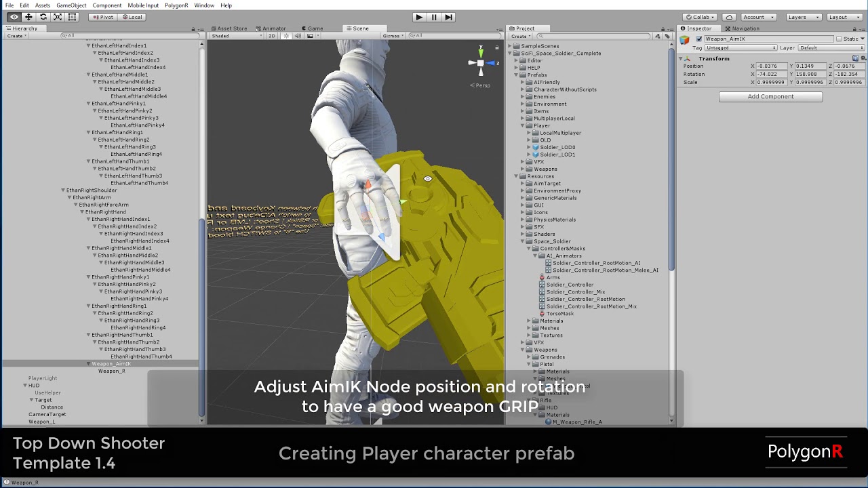Click the Weapon_AimIK object cube icon

(685, 40)
